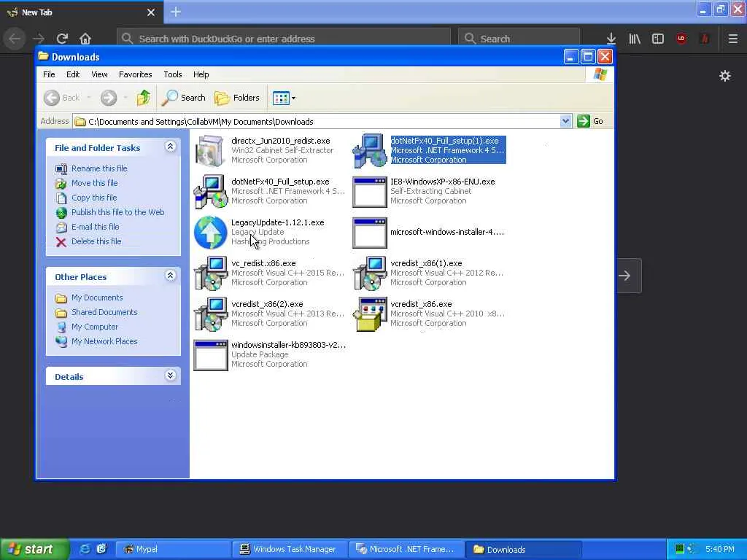Select IE8-WindowsXP-x86-ENU.exe file icon

pos(370,192)
